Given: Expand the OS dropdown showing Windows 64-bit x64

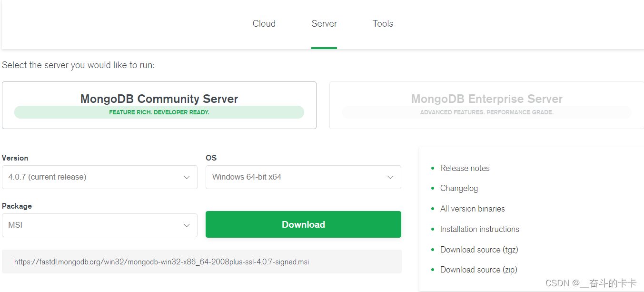Looking at the screenshot, I should [x=303, y=177].
